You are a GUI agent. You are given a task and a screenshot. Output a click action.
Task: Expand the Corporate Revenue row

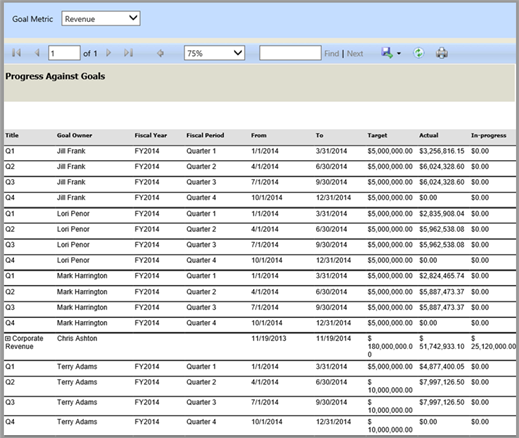[8, 338]
